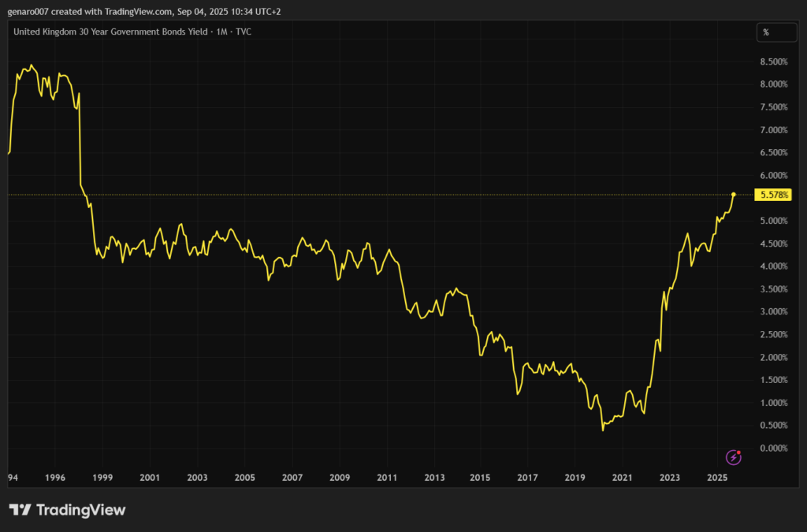This screenshot has width=807, height=532.
Task: Click the 8.500% mark on price scale
Action: pyautogui.click(x=773, y=61)
